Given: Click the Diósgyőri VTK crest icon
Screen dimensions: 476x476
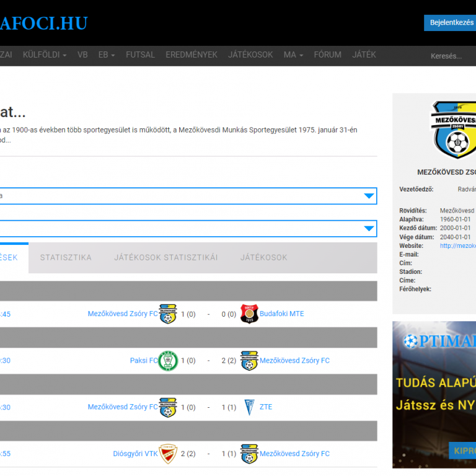Looking at the screenshot, I should pos(168,454).
